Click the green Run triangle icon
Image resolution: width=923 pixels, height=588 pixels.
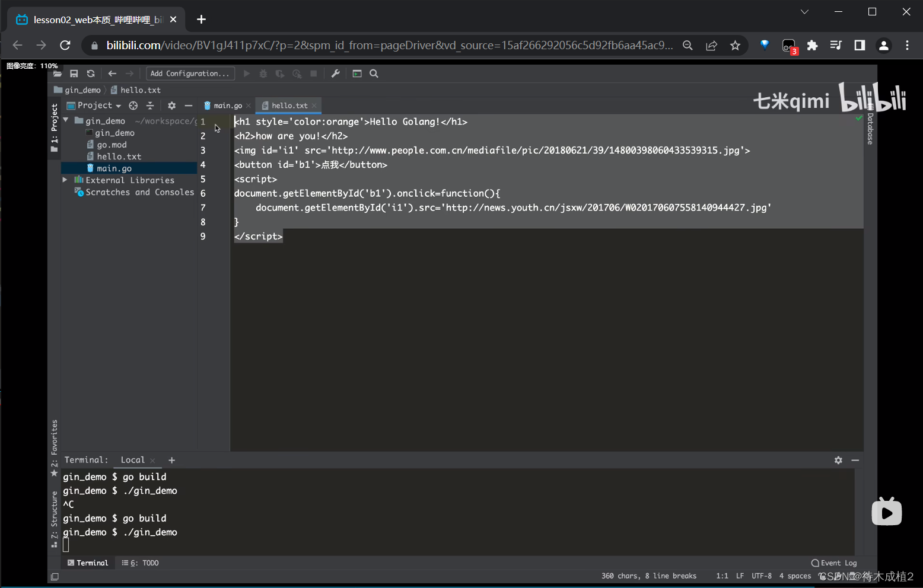click(247, 73)
